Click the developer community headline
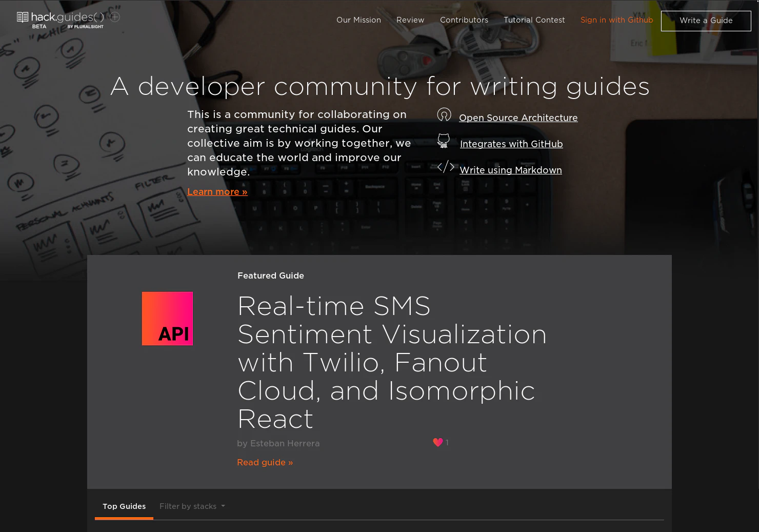Image resolution: width=759 pixels, height=532 pixels. tap(380, 86)
